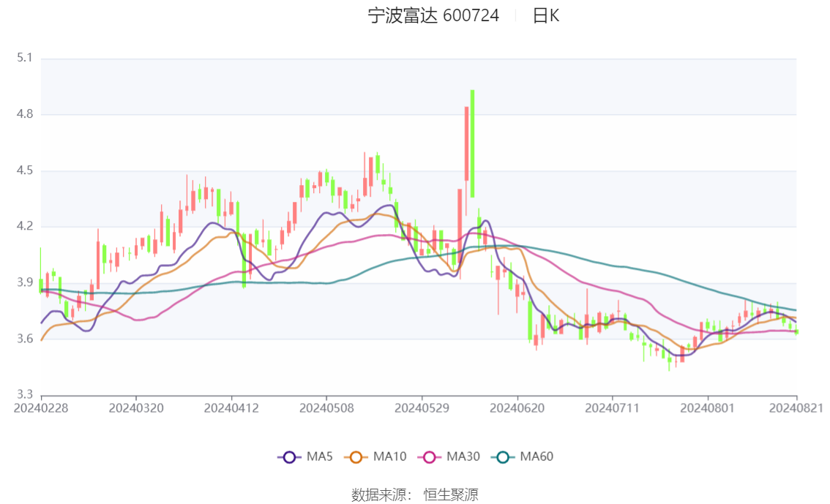Click y-axis value 4.8
Image resolution: width=830 pixels, height=504 pixels.
click(x=24, y=113)
